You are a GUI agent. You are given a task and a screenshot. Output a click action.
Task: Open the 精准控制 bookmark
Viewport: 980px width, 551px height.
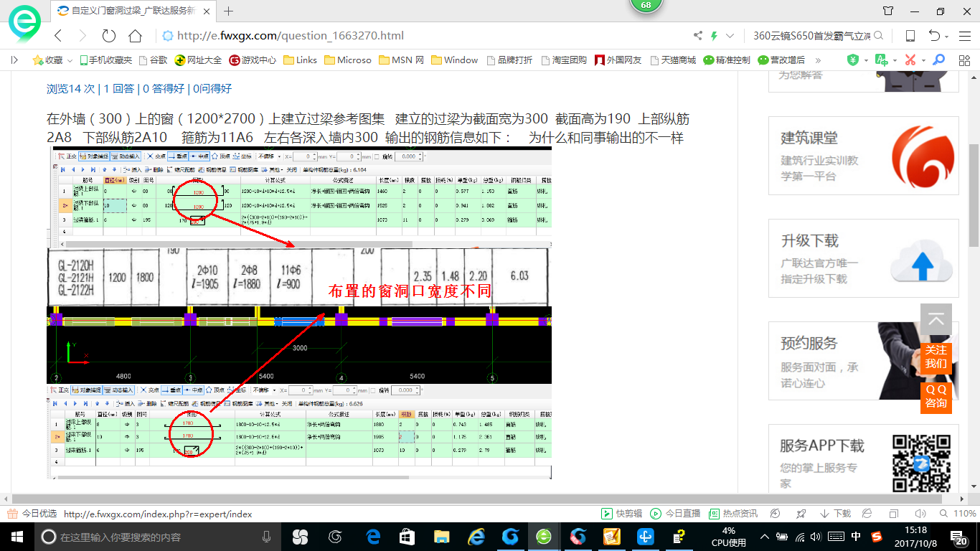tap(727, 60)
